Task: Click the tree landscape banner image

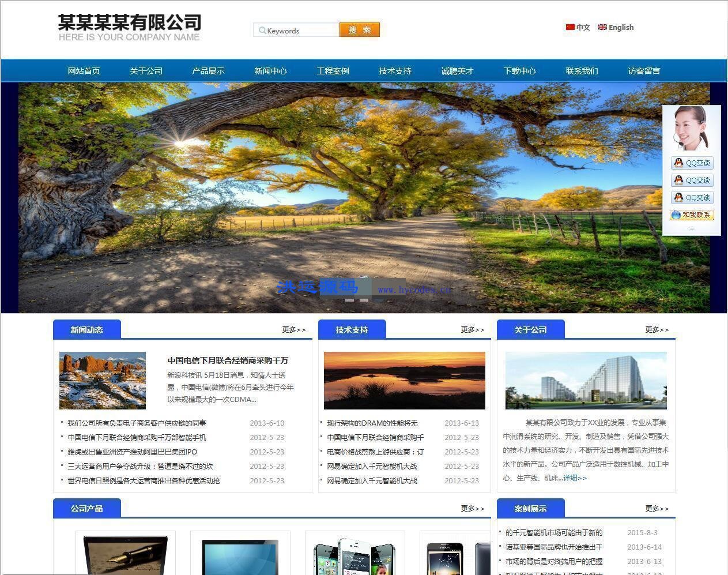Action: (x=364, y=198)
